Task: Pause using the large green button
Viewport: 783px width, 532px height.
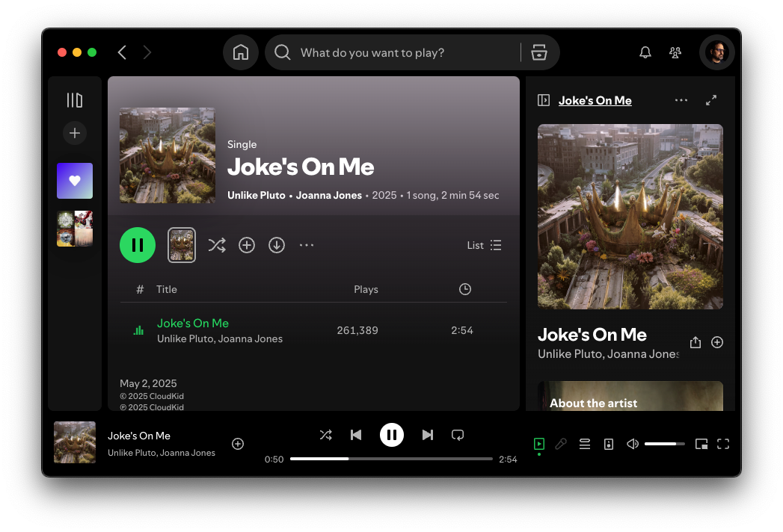Action: point(138,245)
